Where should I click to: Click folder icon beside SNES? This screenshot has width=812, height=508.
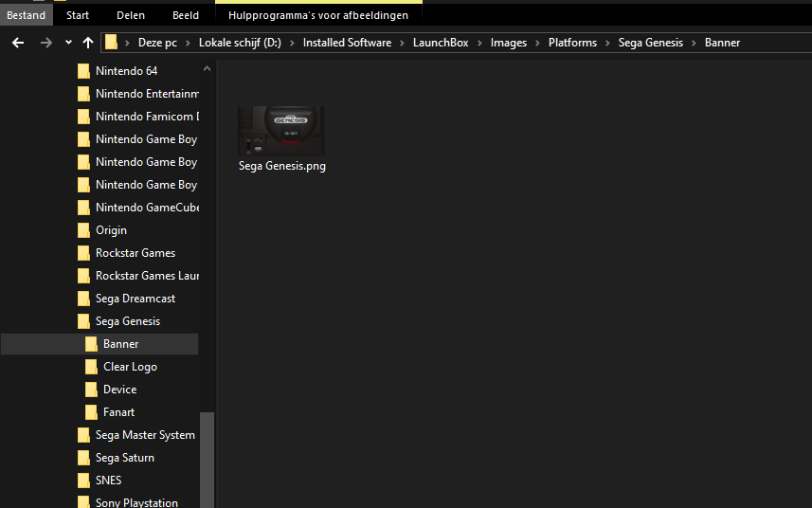[x=83, y=481]
